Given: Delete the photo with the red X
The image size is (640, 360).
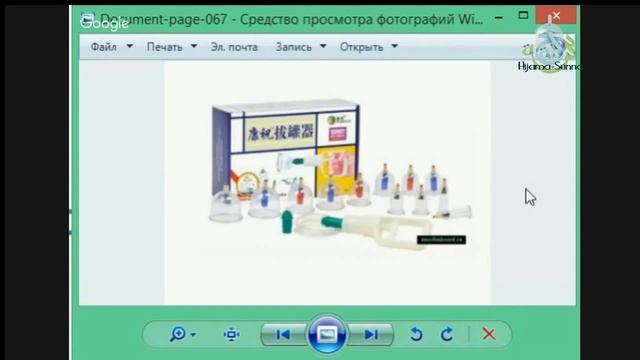Looking at the screenshot, I should [x=489, y=334].
